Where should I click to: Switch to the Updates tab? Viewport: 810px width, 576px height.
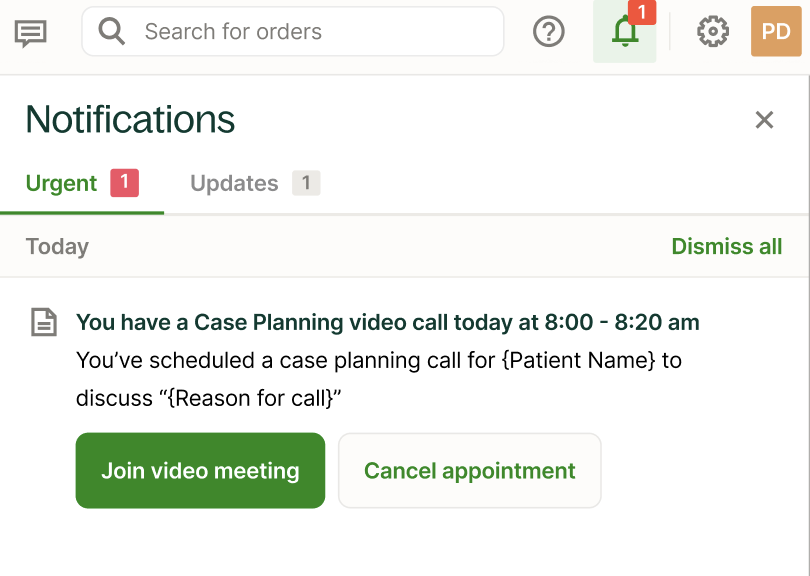coord(233,183)
